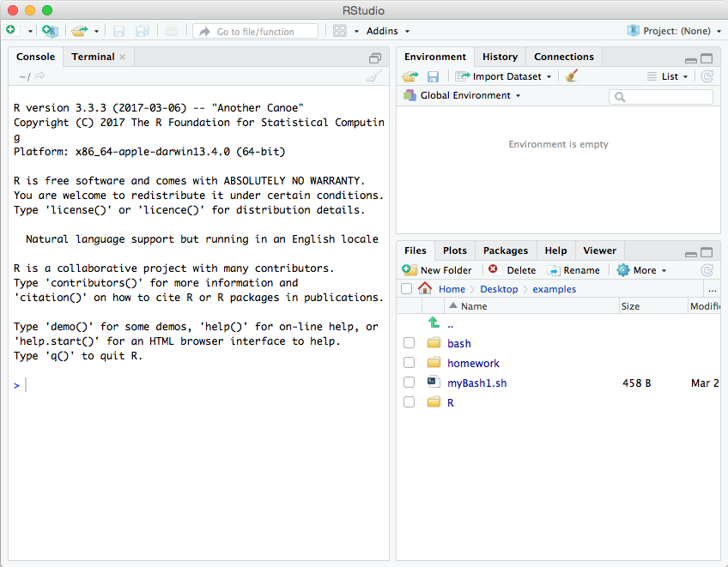Switch to the Terminal tab
The image size is (728, 567).
pyautogui.click(x=93, y=57)
